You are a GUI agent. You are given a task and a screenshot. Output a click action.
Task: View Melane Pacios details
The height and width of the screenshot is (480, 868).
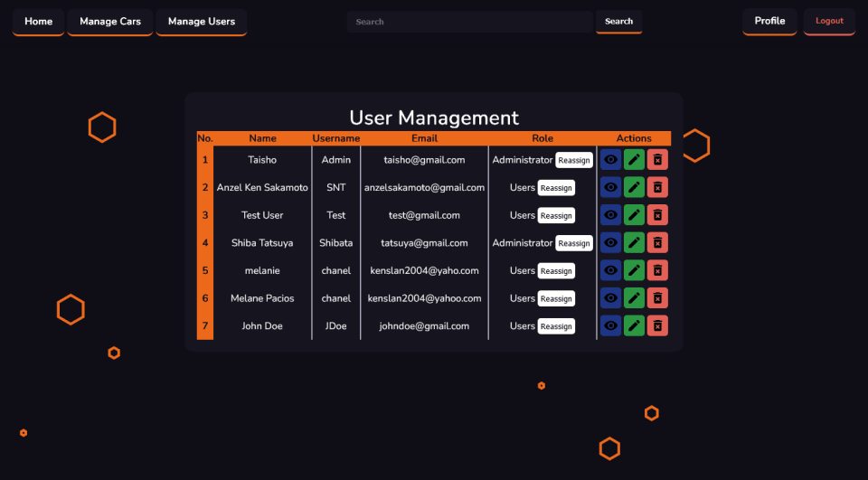point(610,298)
